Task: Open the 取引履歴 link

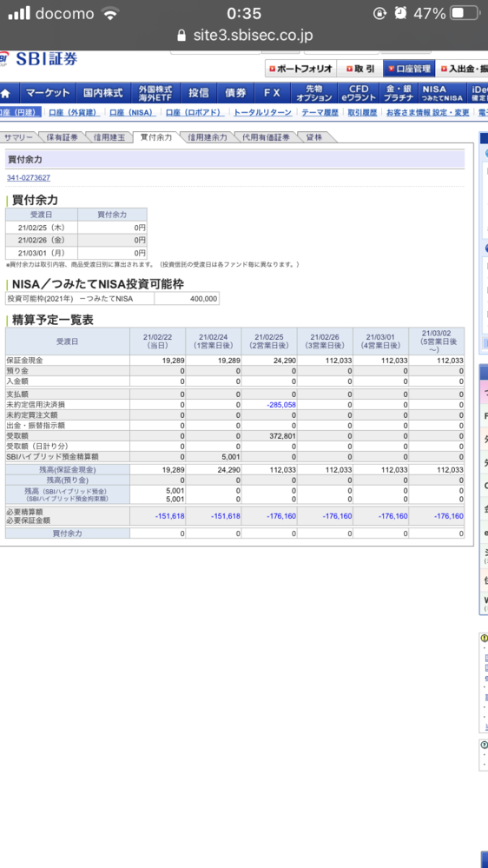Action: click(362, 112)
